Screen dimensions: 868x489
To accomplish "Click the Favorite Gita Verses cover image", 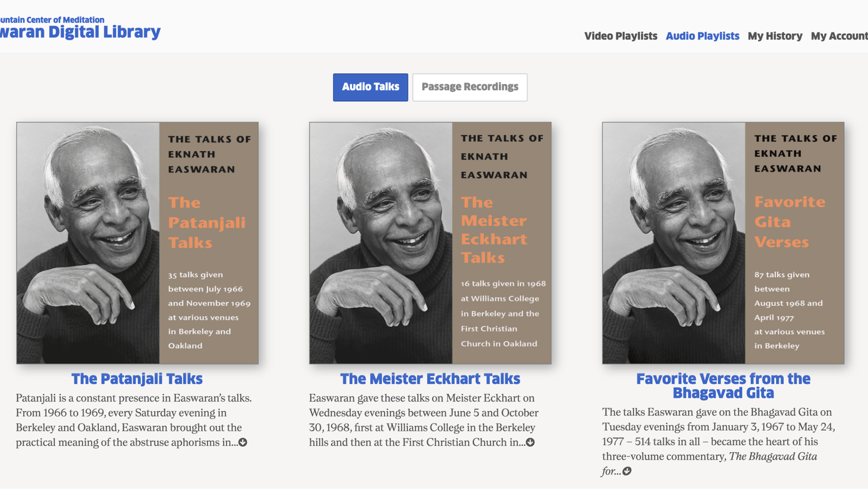I will (723, 243).
